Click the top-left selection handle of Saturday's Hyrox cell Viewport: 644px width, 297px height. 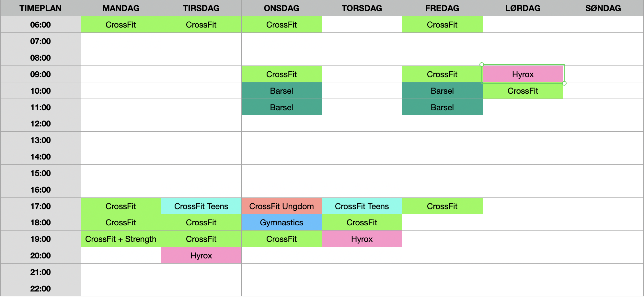pos(482,65)
